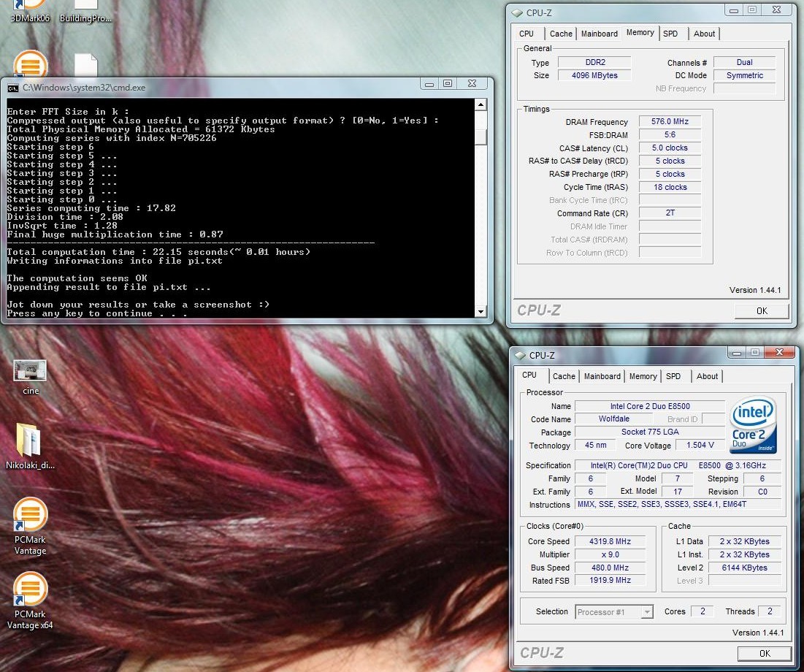804x672 pixels.
Task: Click the Code Name value Wolfdale
Action: [x=613, y=419]
